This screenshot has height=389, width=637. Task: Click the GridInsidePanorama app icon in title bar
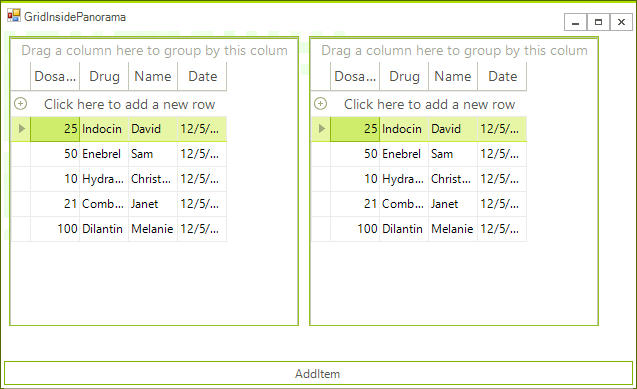[14, 16]
